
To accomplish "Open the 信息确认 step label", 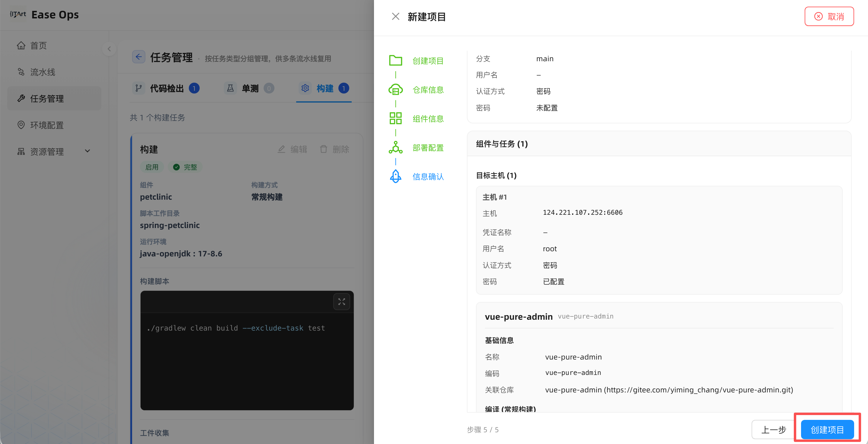I will coord(428,177).
